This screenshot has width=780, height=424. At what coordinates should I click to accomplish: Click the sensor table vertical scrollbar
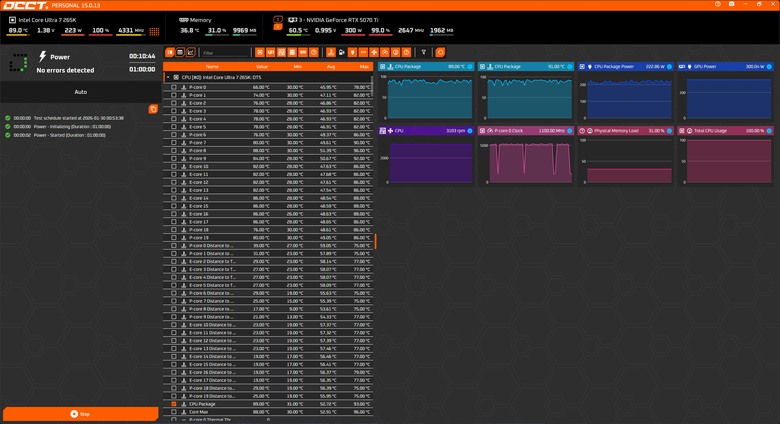pyautogui.click(x=372, y=87)
